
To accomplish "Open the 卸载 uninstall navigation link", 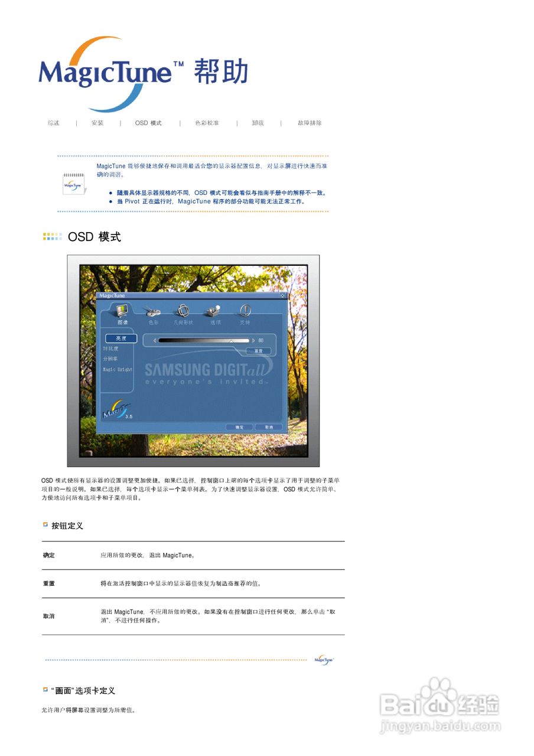I will pyautogui.click(x=258, y=123).
